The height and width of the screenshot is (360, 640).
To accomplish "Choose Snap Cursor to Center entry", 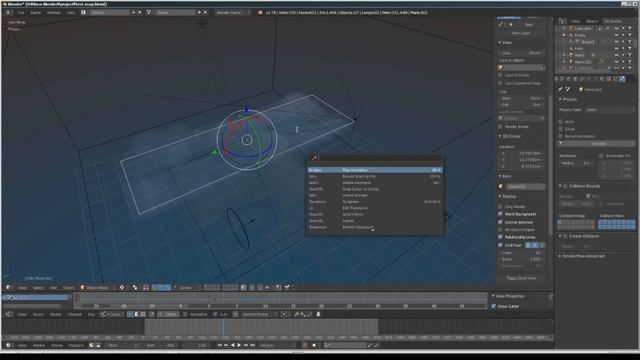I will coord(374,189).
